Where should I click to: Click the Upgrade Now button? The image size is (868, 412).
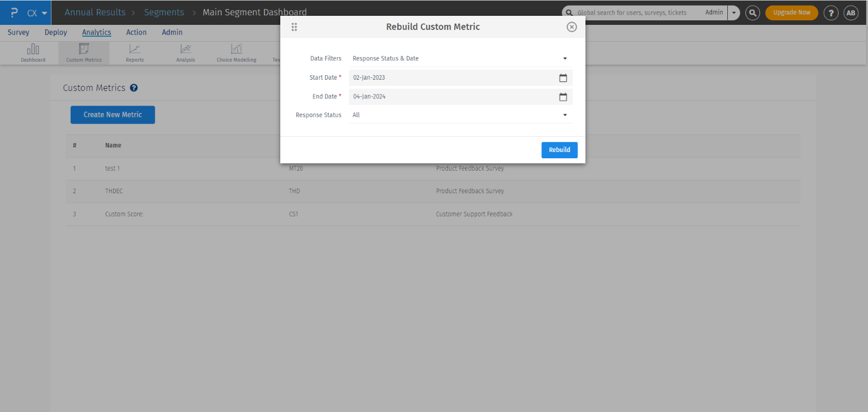pyautogui.click(x=791, y=12)
